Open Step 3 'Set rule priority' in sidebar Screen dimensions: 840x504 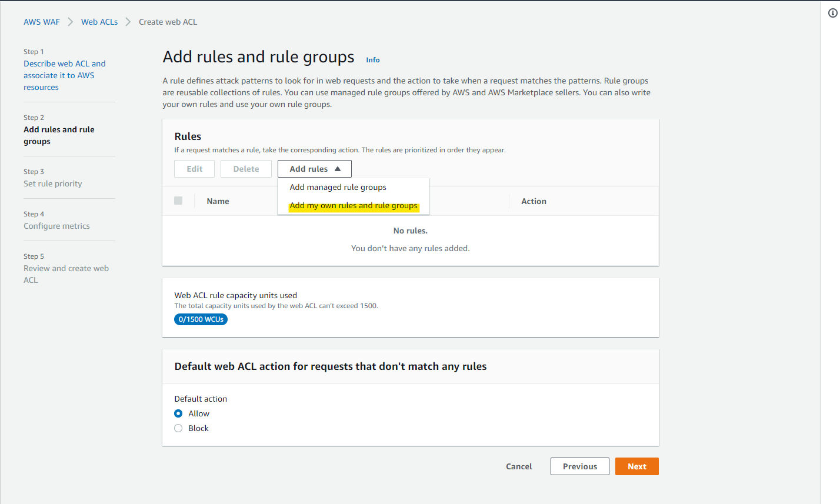(53, 183)
